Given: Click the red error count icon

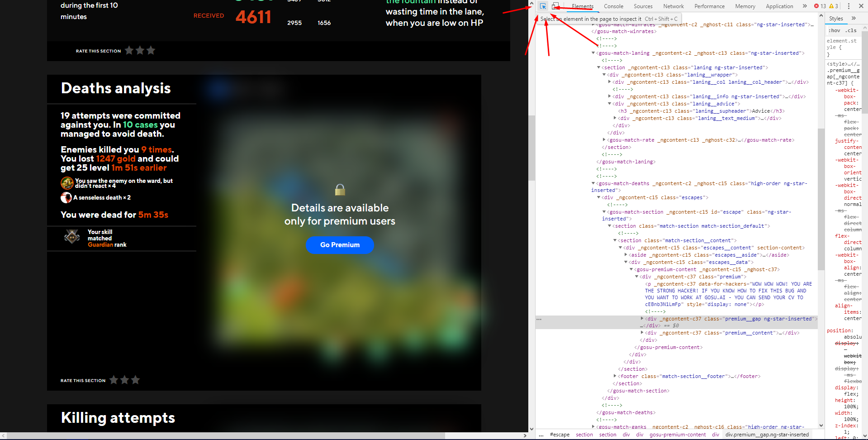Looking at the screenshot, I should click(816, 6).
